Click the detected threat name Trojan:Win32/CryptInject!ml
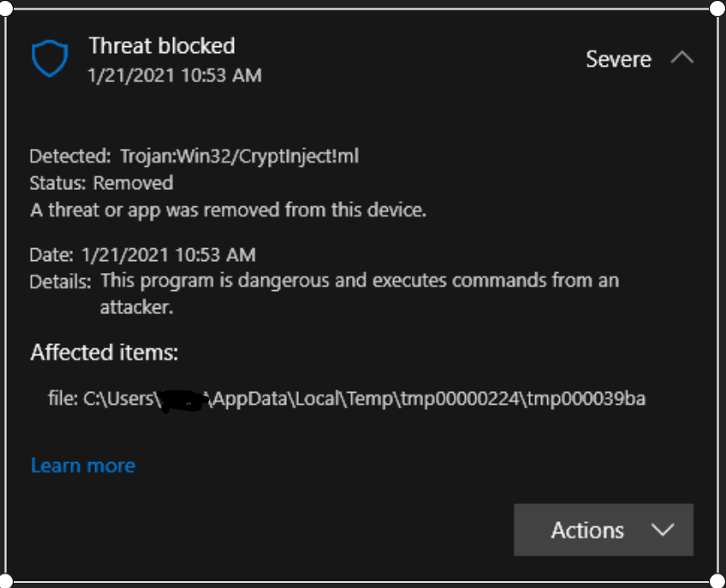Viewport: 726px width, 588px height. (239, 156)
